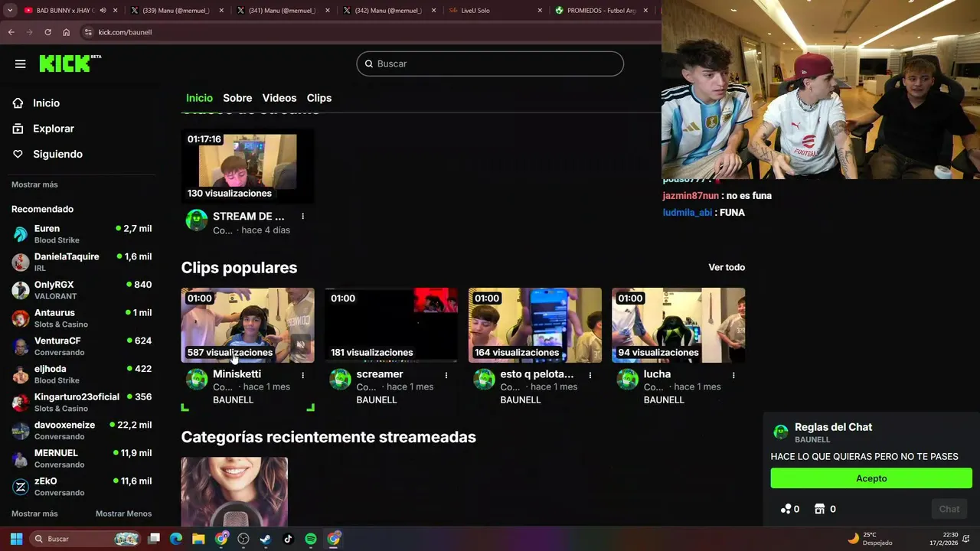980x551 pixels.
Task: Open the Minisketti clip thumbnail
Action: pos(247,325)
